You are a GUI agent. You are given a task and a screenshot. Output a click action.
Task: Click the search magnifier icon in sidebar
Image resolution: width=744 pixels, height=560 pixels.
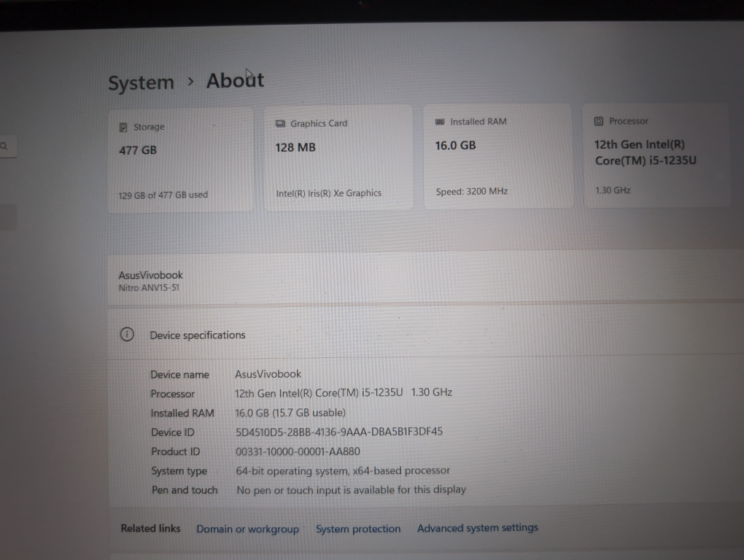click(4, 147)
